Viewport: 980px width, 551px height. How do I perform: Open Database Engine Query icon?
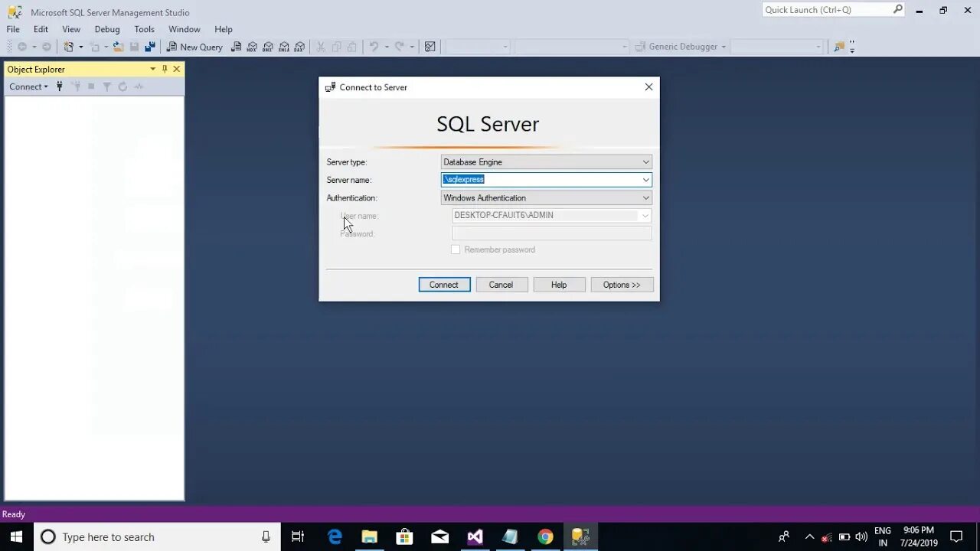point(237,47)
